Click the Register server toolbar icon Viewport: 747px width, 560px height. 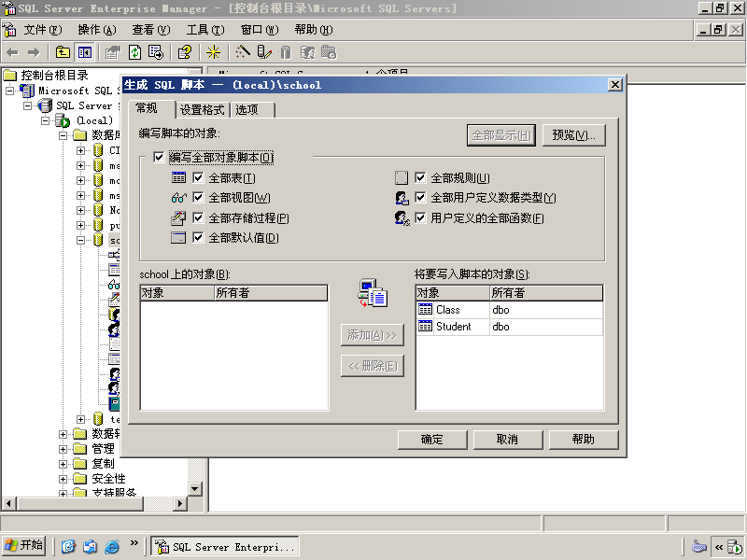click(x=264, y=52)
